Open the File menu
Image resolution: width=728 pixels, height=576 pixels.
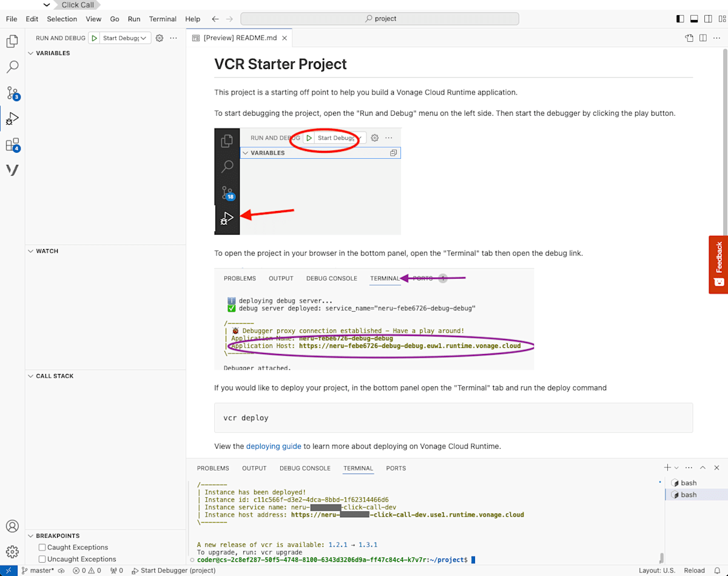(12, 19)
